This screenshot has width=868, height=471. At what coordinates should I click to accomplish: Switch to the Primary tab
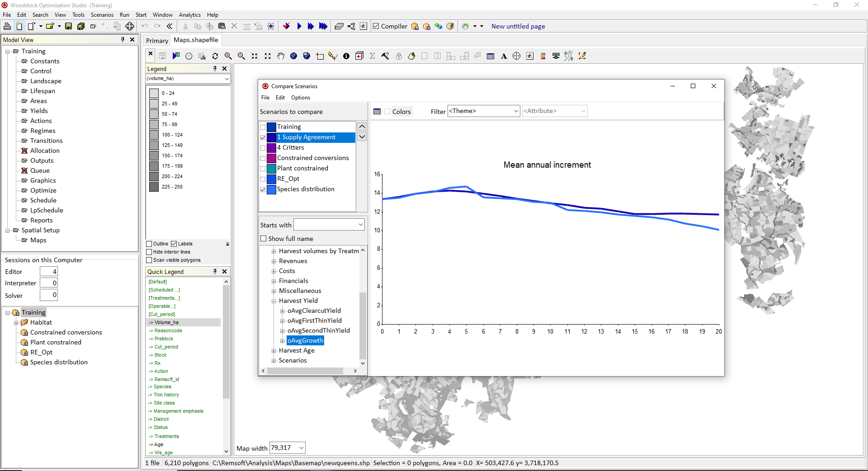pos(157,40)
